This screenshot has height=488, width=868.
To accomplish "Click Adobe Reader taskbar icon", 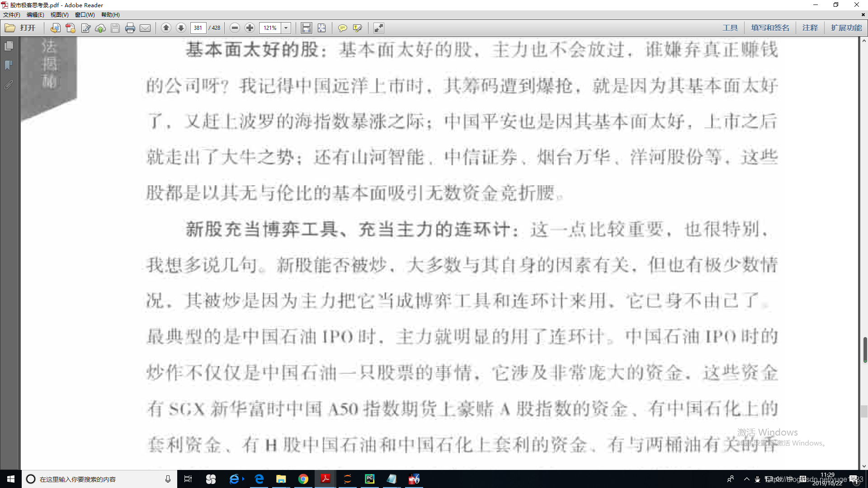I will coord(325,479).
